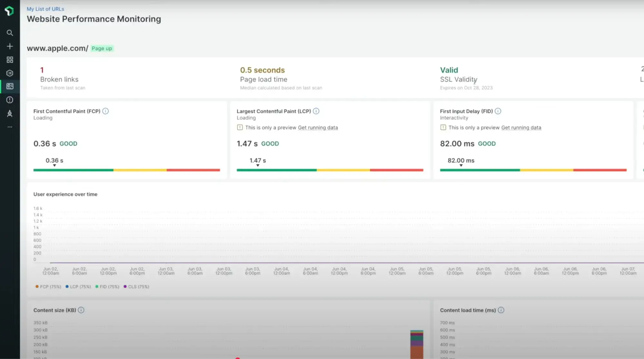This screenshot has height=359, width=644.
Task: Click the sidebar icon below alerts
Action: pyautogui.click(x=10, y=113)
